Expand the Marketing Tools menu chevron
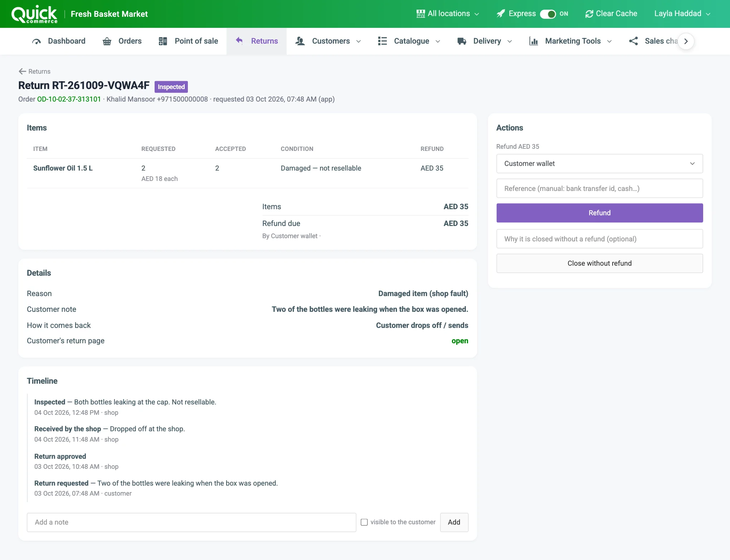The height and width of the screenshot is (560, 730). click(609, 41)
